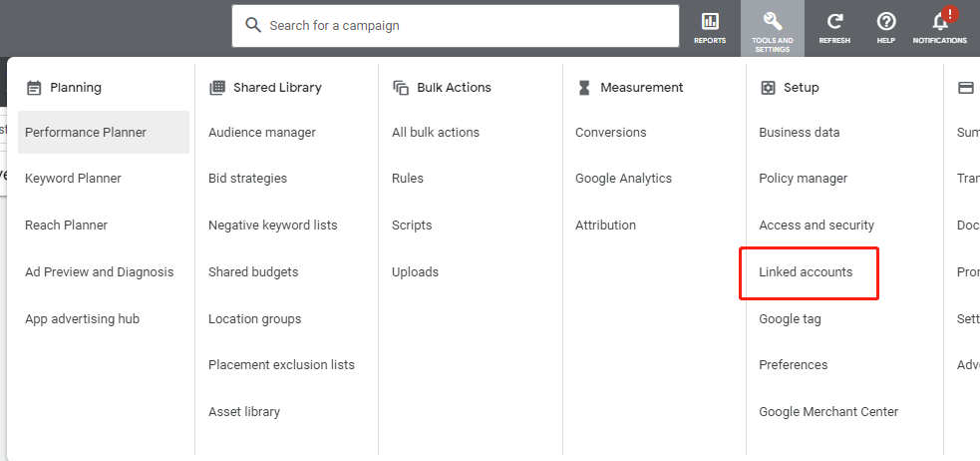Open Reach Planner
The width and height of the screenshot is (980, 461).
click(66, 226)
